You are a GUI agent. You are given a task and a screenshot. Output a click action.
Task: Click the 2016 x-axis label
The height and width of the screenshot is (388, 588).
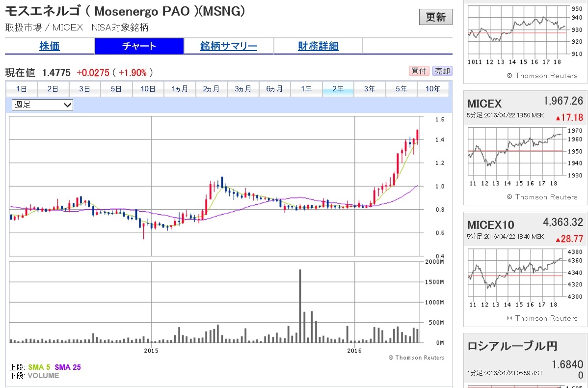(x=354, y=351)
